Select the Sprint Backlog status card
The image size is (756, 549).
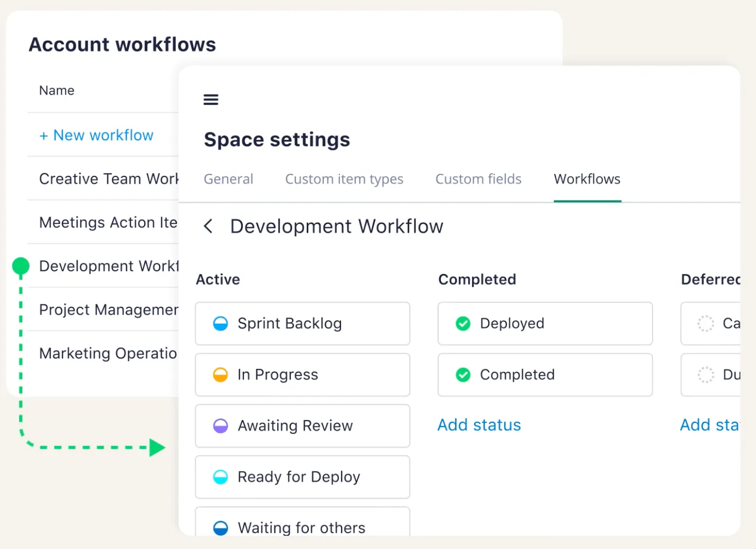(x=303, y=324)
